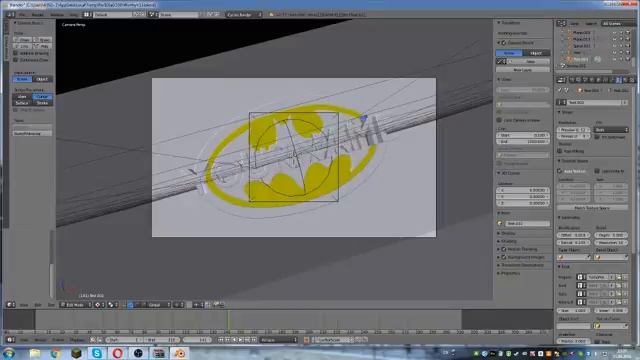Open the Cycles Render engine dropdown
Screen dimensions: 640x360
click(244, 14)
